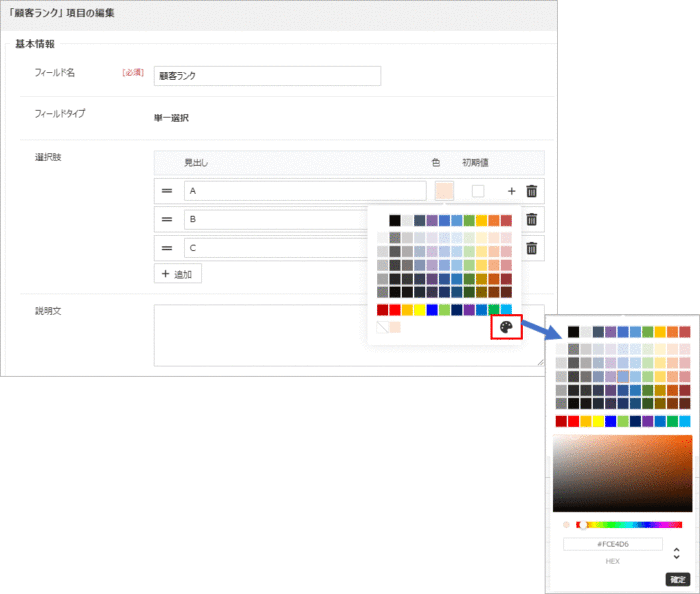
Task: Tick the default-value checkbox for option A
Action: tap(478, 191)
